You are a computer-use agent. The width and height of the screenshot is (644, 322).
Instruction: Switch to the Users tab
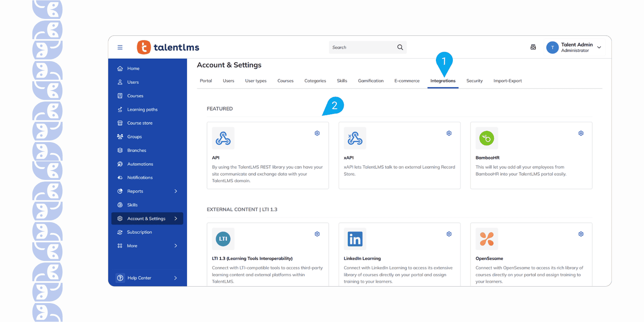coord(229,81)
